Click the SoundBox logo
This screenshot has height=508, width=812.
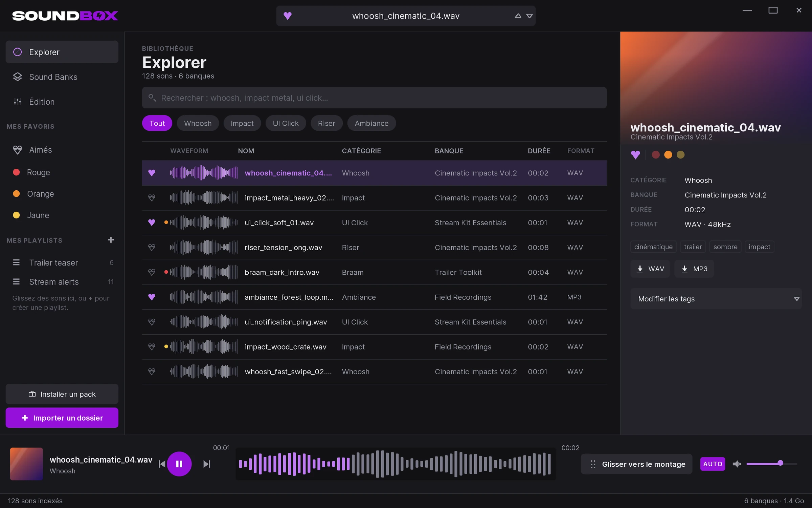click(65, 16)
